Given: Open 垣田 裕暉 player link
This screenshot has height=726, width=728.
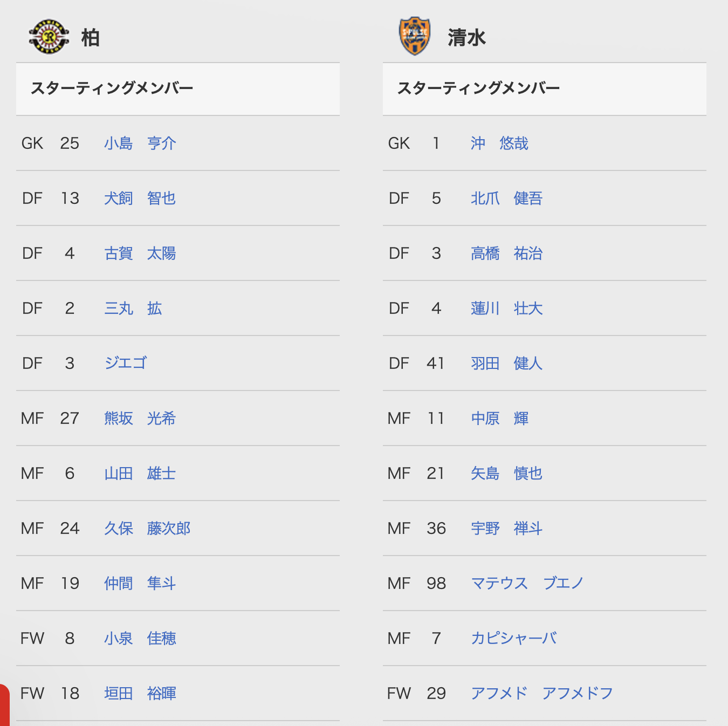Looking at the screenshot, I should [x=140, y=694].
